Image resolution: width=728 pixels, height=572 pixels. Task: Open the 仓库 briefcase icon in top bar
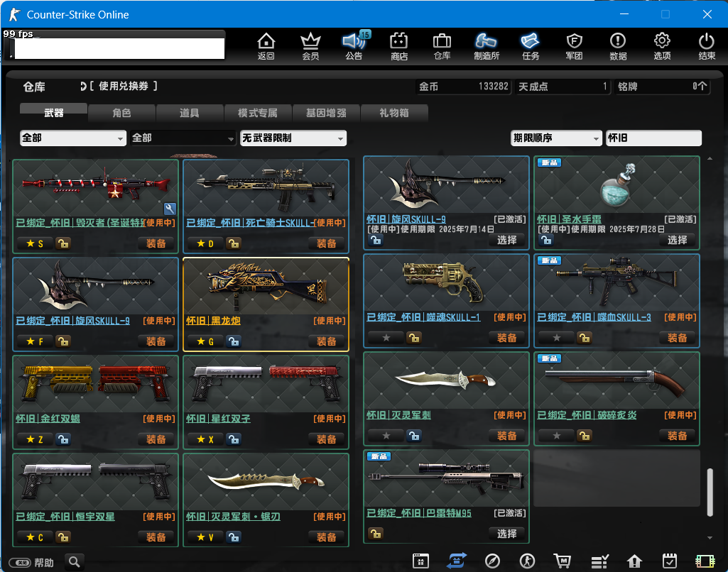(442, 46)
